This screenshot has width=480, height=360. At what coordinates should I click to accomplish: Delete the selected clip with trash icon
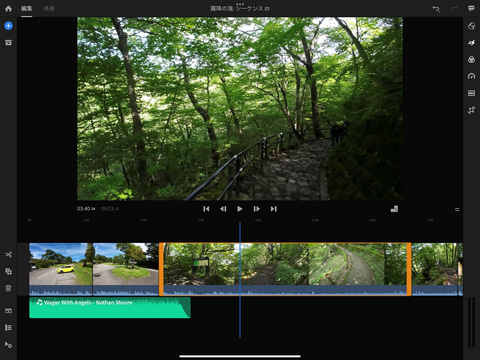[x=8, y=288]
